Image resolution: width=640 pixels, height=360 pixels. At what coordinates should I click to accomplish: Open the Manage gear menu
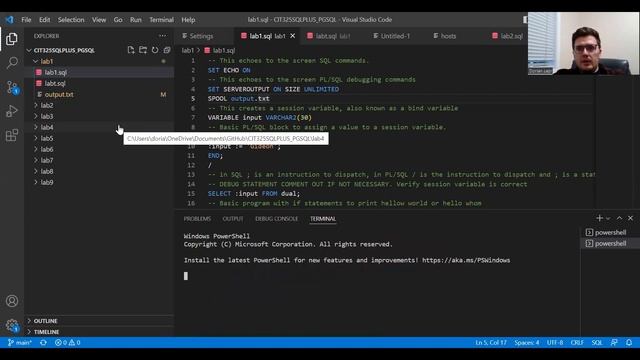point(12,325)
